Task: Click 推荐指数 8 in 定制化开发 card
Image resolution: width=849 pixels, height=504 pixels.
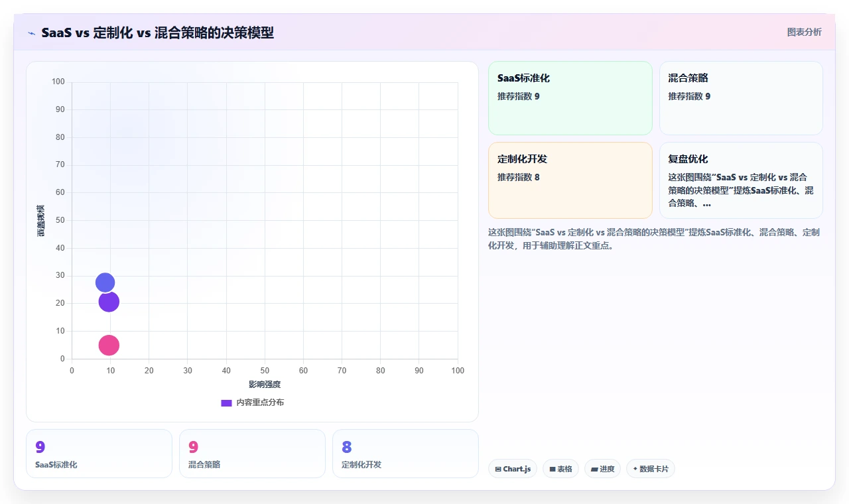Action: tap(519, 177)
